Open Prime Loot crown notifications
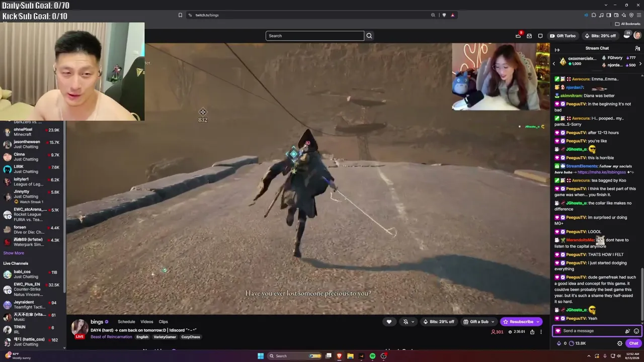The height and width of the screenshot is (362, 644). point(518,36)
